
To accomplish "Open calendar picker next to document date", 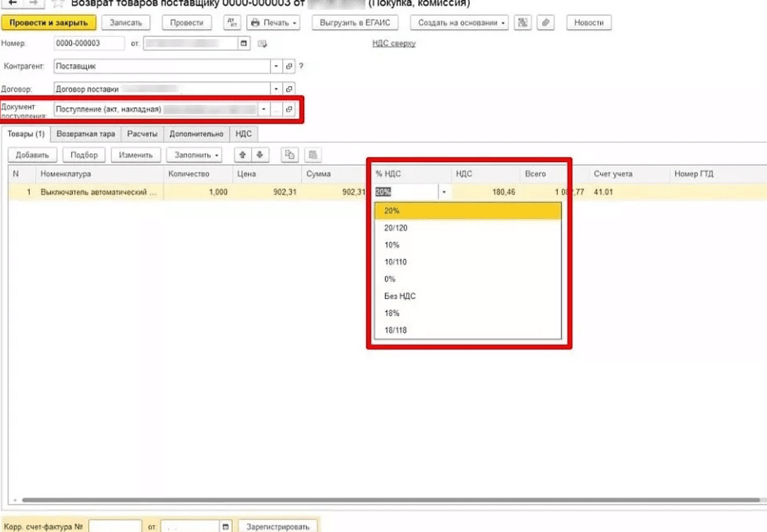I will 244,44.
